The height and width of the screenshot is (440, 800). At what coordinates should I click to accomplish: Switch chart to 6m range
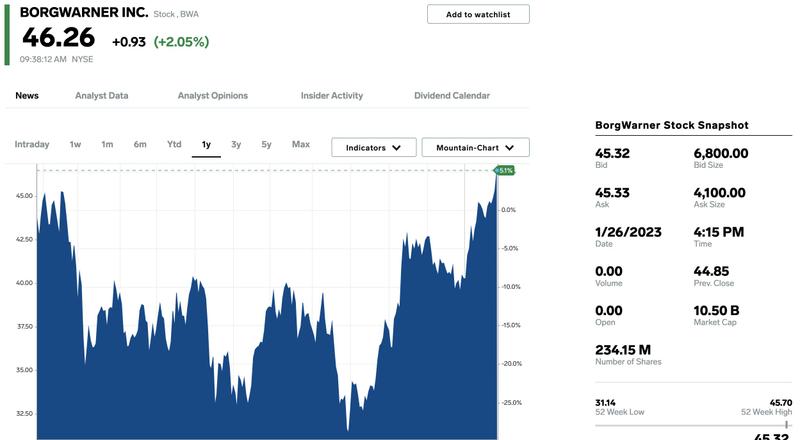click(140, 144)
